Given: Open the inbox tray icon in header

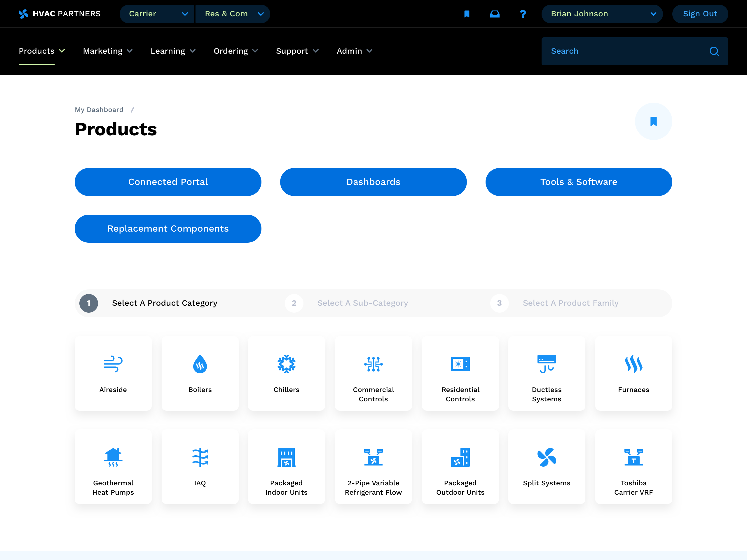Looking at the screenshot, I should pos(495,14).
